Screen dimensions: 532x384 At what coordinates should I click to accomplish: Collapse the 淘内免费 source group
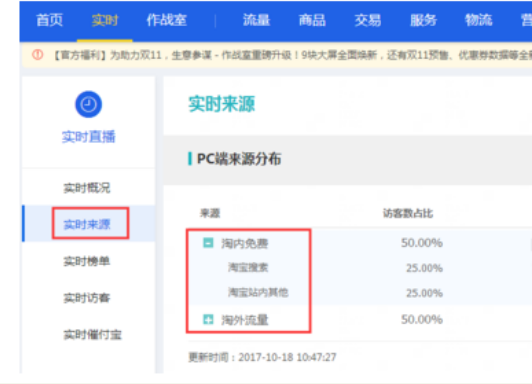[208, 243]
